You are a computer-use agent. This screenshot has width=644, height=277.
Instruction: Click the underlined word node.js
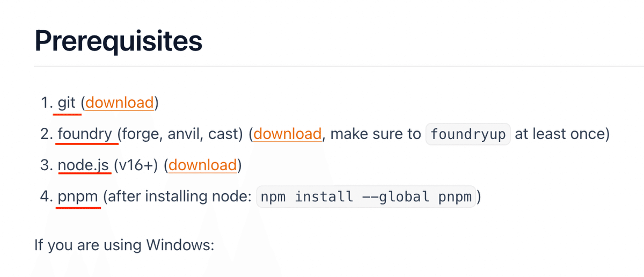(x=83, y=165)
